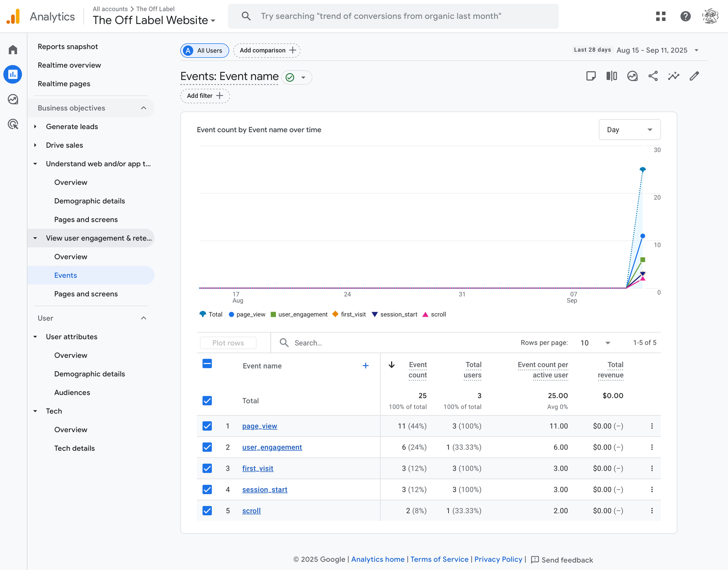The height and width of the screenshot is (570, 728).
Task: Open the Advertising icon in left rail
Action: [x=13, y=124]
